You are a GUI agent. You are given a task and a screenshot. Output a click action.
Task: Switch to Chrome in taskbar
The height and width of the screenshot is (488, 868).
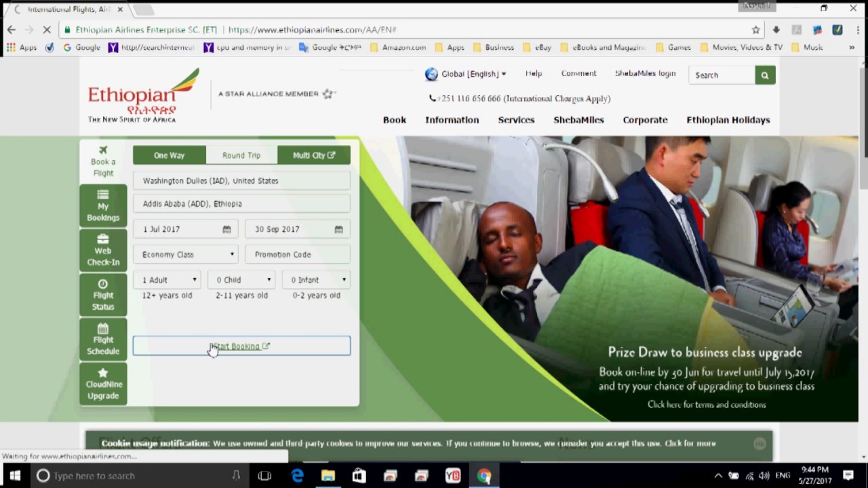484,476
